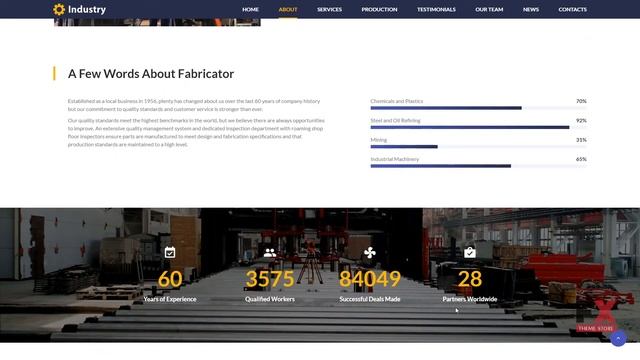
Task: Click the 28 partners counter number
Action: [x=470, y=279]
